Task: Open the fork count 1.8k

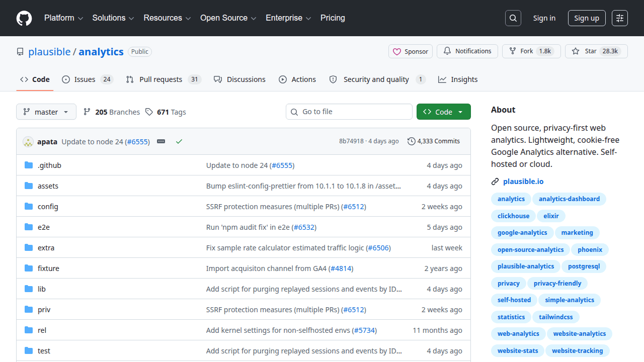Action: (x=545, y=51)
